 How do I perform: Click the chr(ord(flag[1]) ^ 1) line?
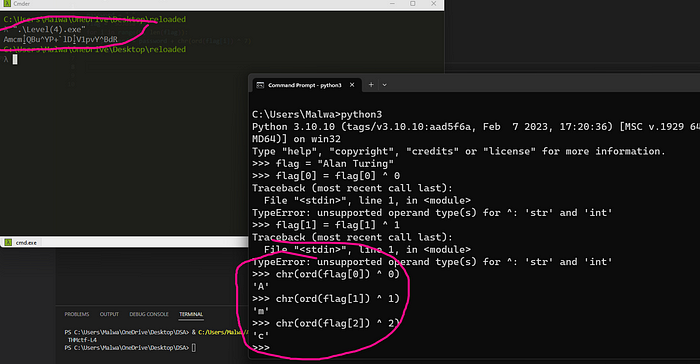(x=326, y=299)
